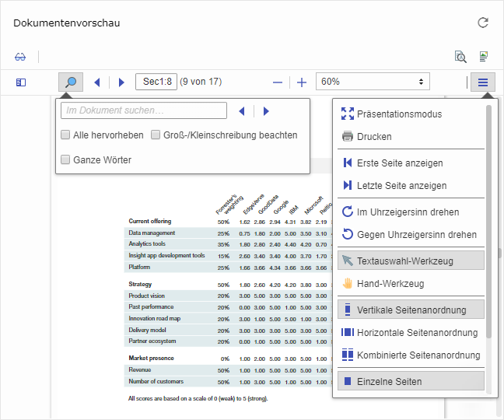Select 'Präsentationsmodus' from the menu
Image resolution: width=504 pixels, height=420 pixels.
[399, 114]
